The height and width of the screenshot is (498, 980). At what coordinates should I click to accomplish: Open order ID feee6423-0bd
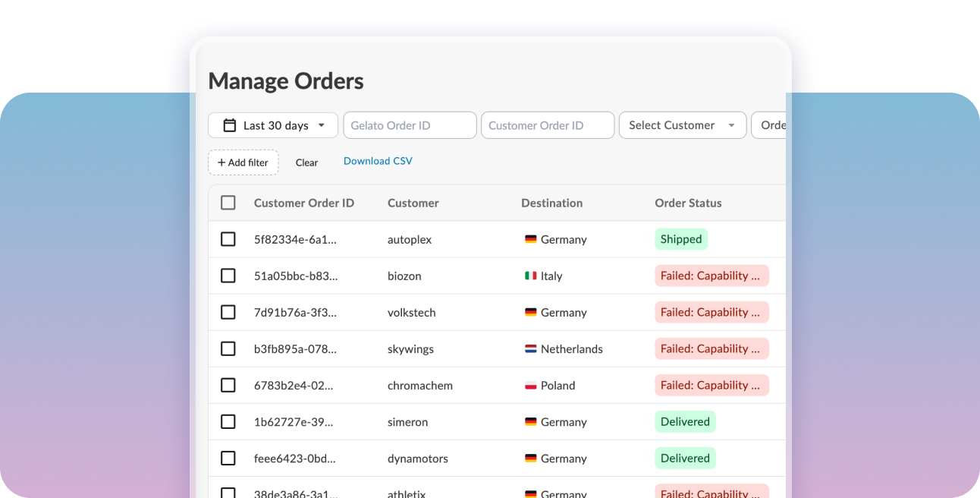[294, 458]
